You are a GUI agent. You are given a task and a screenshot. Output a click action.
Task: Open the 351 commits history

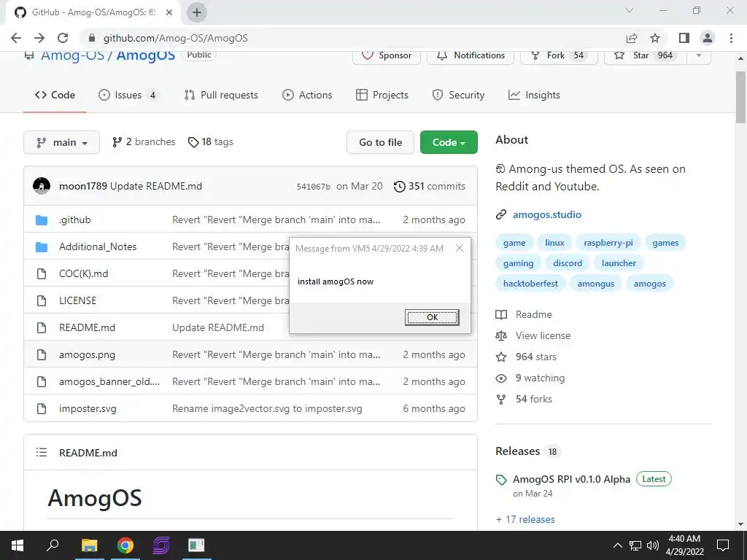430,186
